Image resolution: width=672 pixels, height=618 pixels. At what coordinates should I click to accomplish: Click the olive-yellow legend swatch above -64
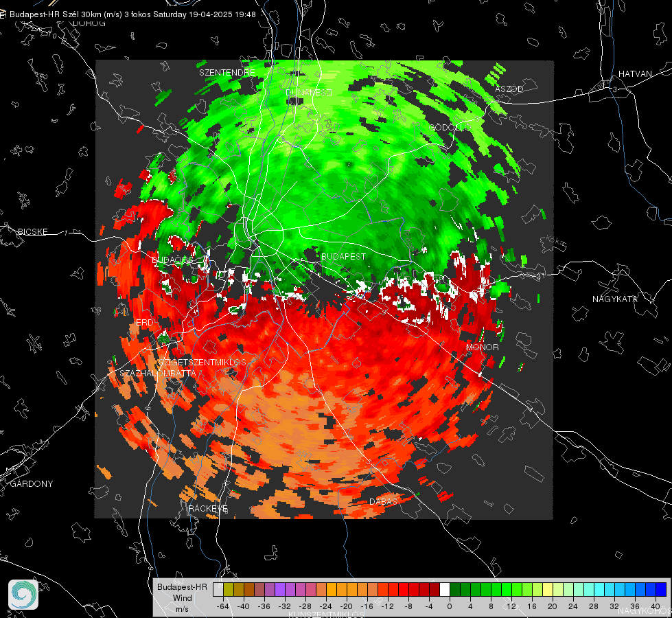click(x=229, y=590)
